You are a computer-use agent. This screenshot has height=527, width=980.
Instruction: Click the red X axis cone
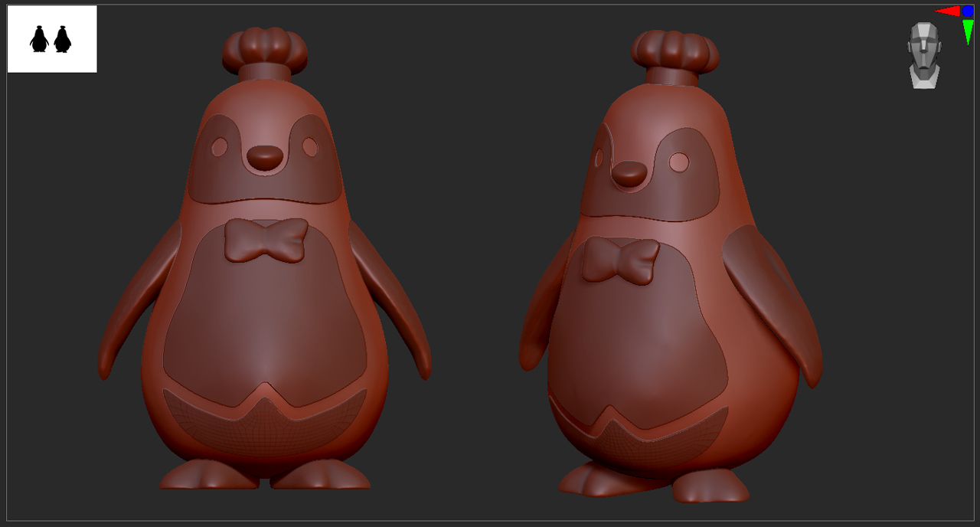[x=948, y=11]
